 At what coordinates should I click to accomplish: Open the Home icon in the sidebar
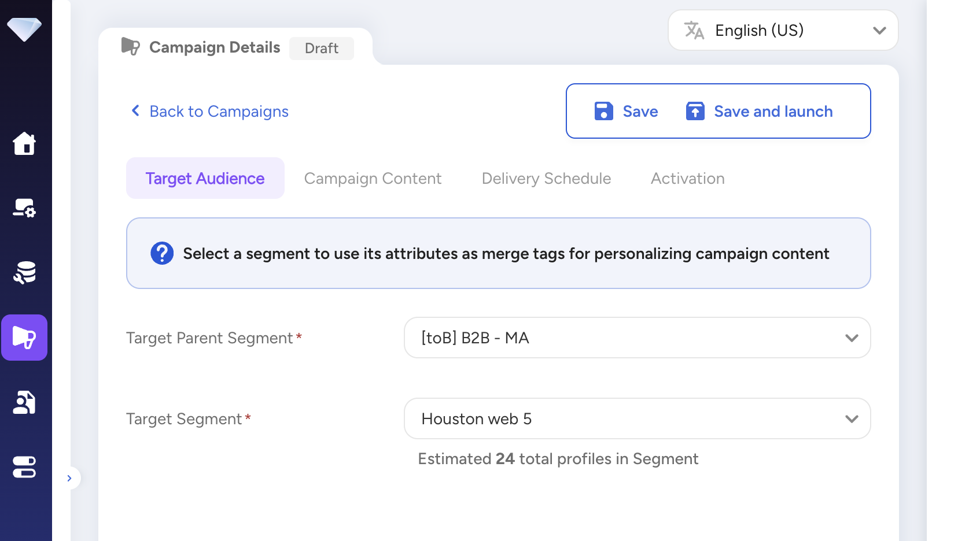click(x=24, y=143)
